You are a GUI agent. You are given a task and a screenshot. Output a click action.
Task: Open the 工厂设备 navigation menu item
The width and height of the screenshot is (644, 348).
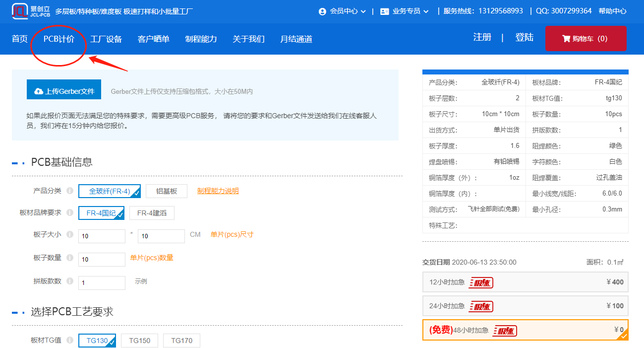[x=106, y=39]
